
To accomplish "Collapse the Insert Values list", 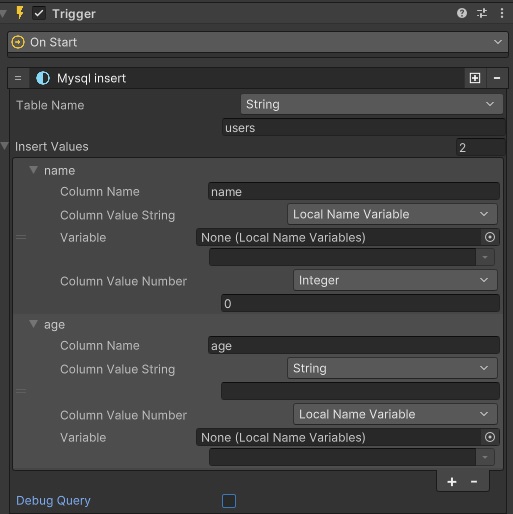I will tap(5, 146).
